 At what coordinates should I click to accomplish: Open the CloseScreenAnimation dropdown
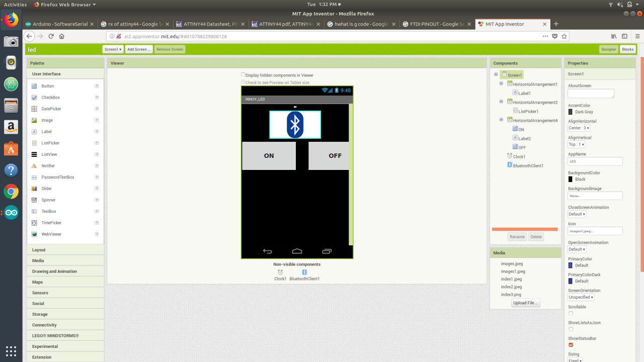click(x=577, y=214)
